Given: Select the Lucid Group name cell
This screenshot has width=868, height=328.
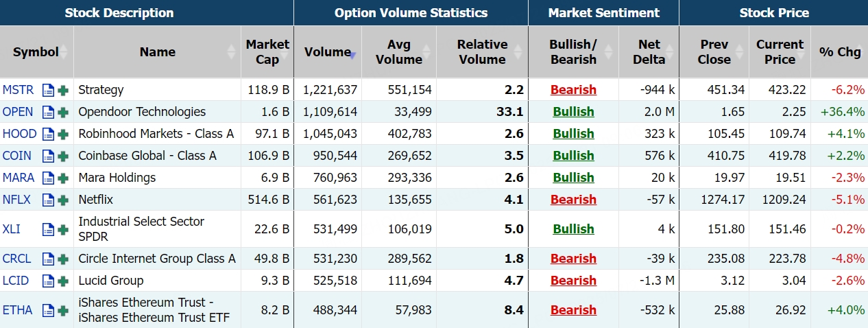Looking at the screenshot, I should (157, 281).
